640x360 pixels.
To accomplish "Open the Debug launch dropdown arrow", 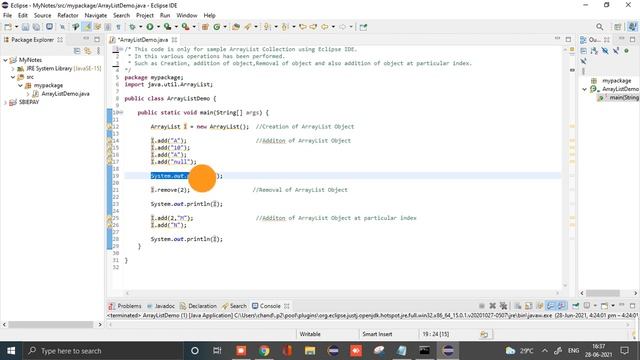I will pos(140,27).
